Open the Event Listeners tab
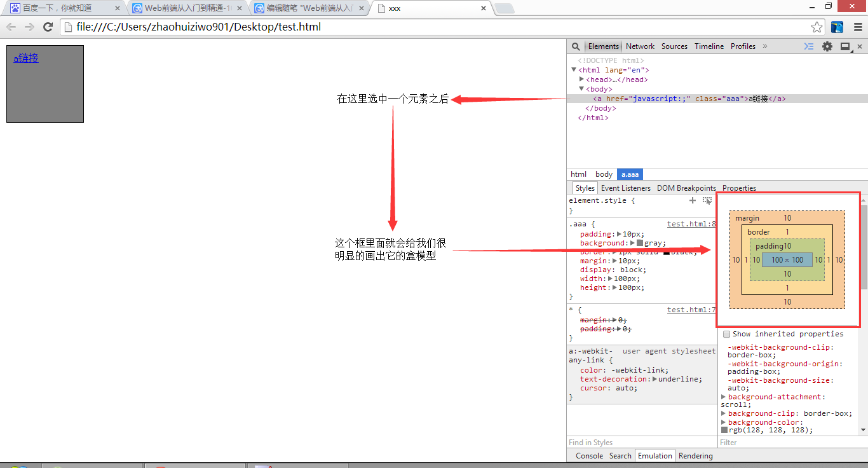 click(x=625, y=188)
